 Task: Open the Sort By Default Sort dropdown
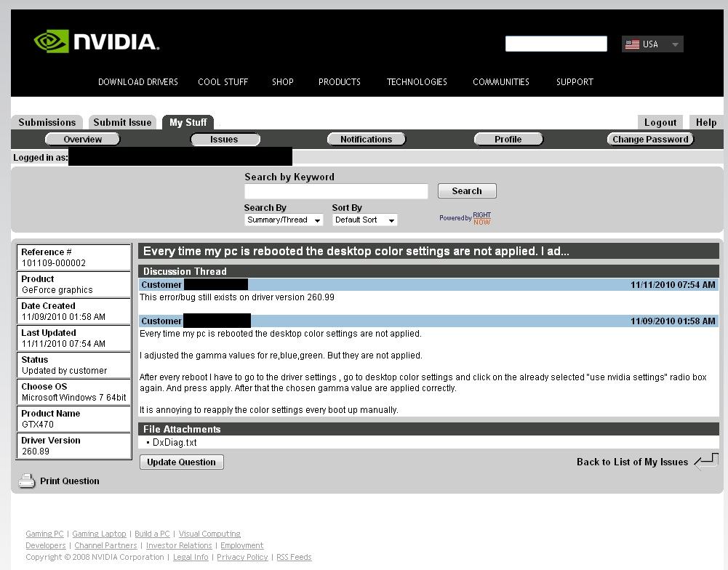(364, 220)
